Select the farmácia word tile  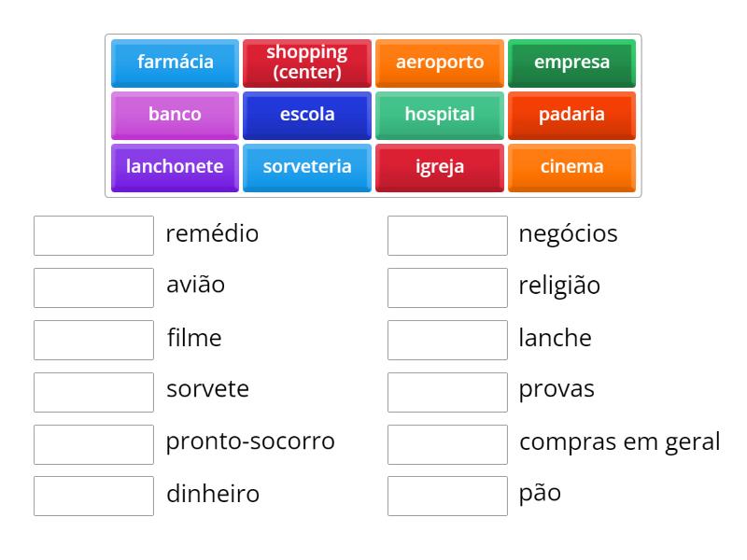(x=174, y=63)
